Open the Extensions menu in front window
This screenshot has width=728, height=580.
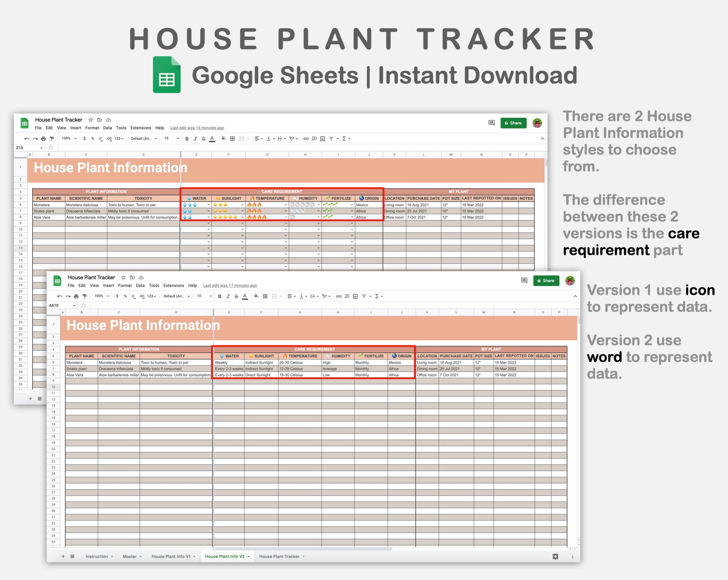[173, 285]
